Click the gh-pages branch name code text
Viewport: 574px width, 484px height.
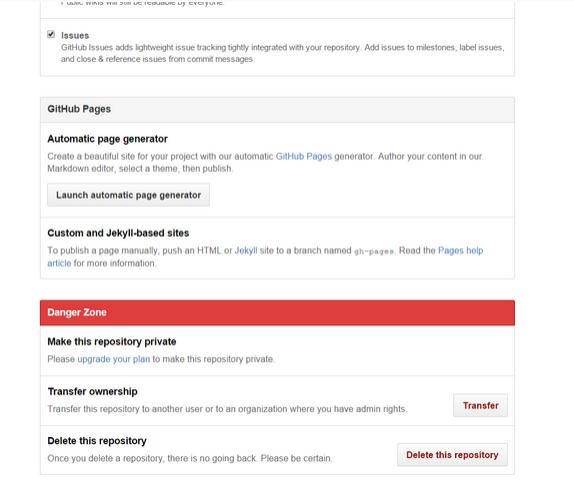374,251
